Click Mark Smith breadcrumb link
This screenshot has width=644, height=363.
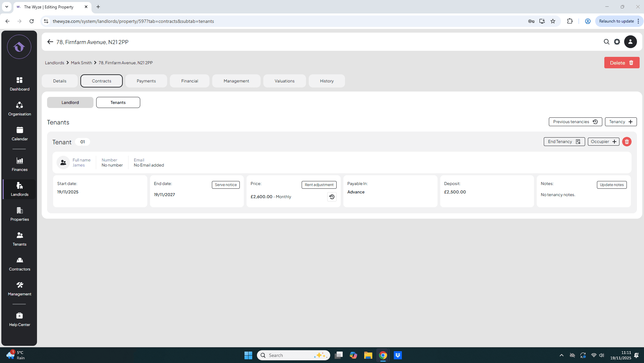pyautogui.click(x=81, y=63)
